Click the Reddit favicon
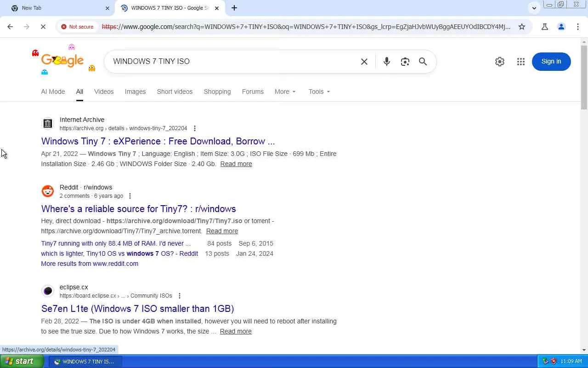The image size is (588, 368). point(48,191)
